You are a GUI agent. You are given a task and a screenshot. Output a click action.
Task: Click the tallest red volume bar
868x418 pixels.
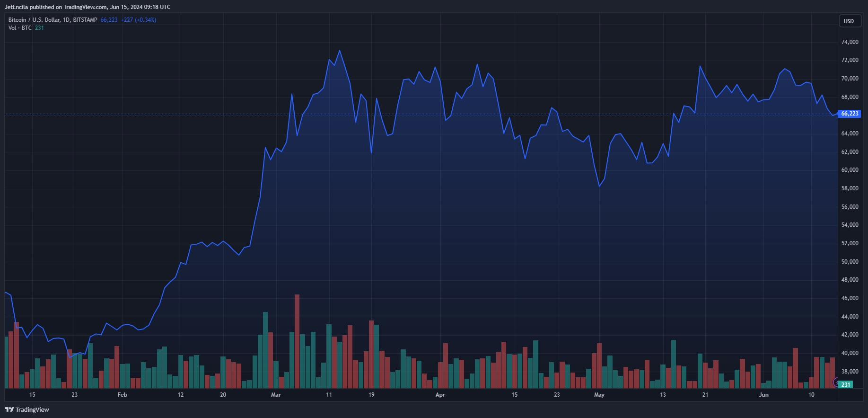click(x=297, y=341)
